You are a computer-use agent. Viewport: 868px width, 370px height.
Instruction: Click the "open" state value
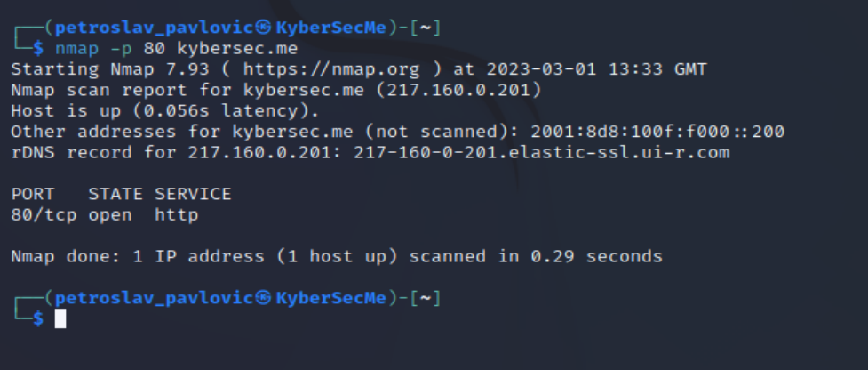coord(109,215)
